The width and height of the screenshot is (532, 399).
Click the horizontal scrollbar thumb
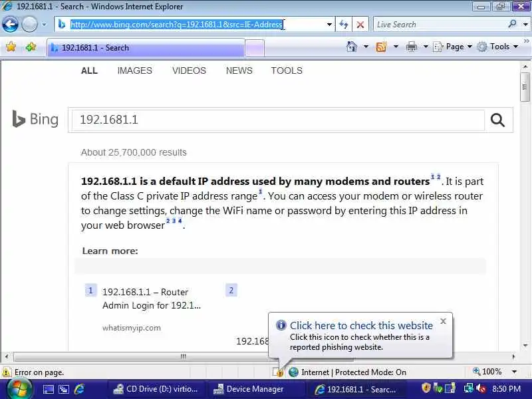184,356
